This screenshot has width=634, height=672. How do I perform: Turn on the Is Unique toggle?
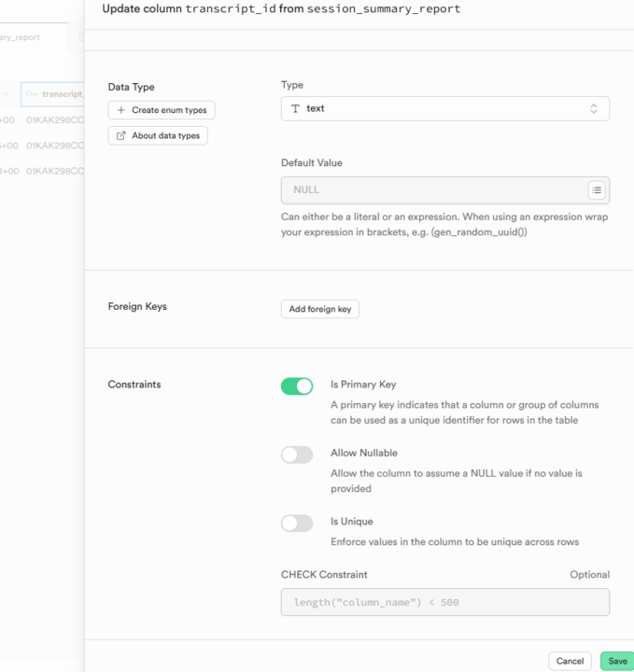click(x=297, y=524)
